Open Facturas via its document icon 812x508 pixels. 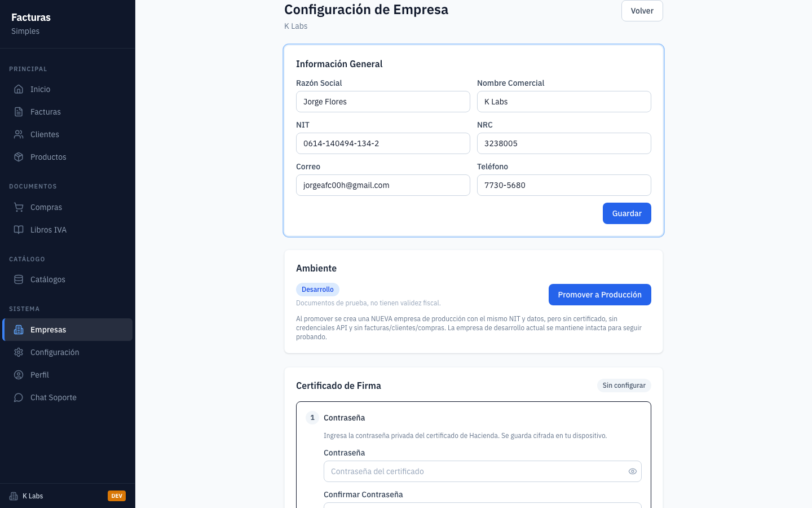click(x=19, y=112)
